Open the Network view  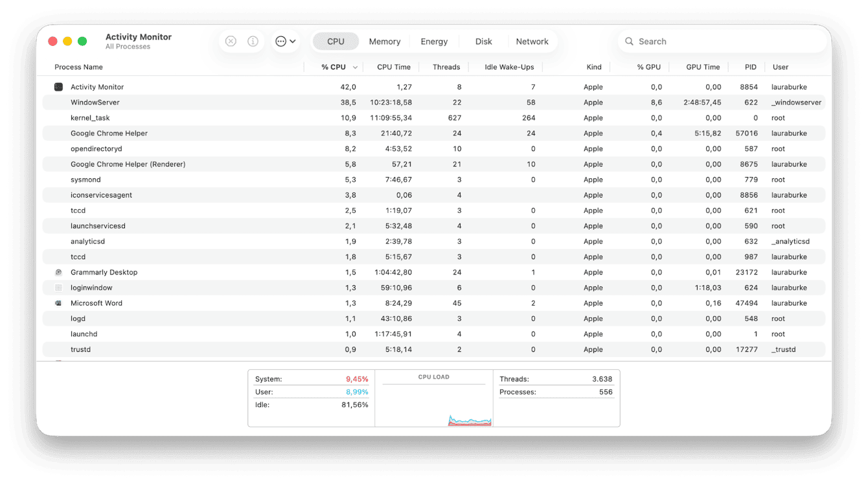(532, 41)
